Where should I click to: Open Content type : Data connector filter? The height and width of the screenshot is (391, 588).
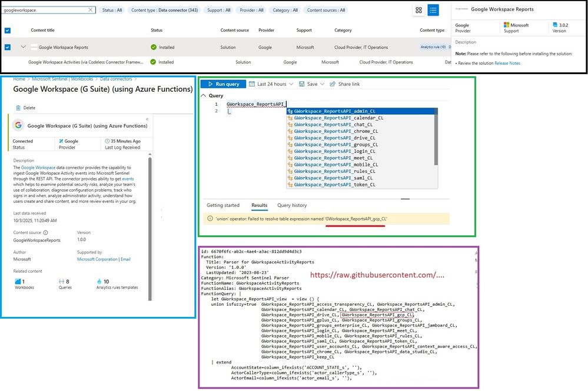click(x=164, y=10)
